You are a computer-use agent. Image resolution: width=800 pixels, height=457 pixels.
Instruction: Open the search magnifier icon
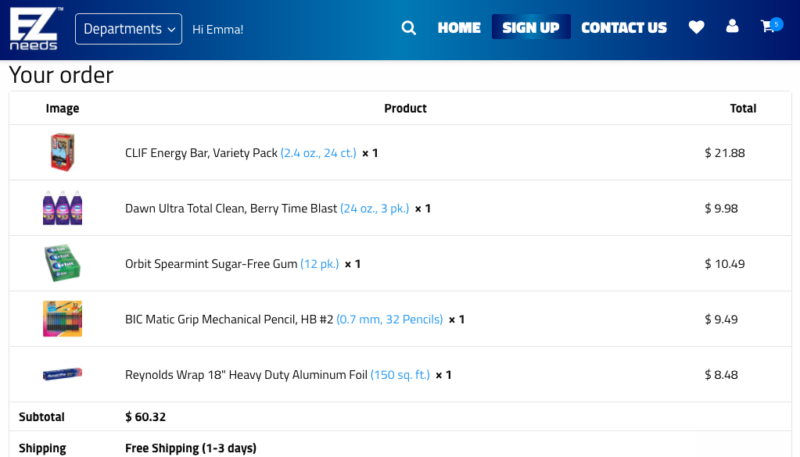click(409, 28)
